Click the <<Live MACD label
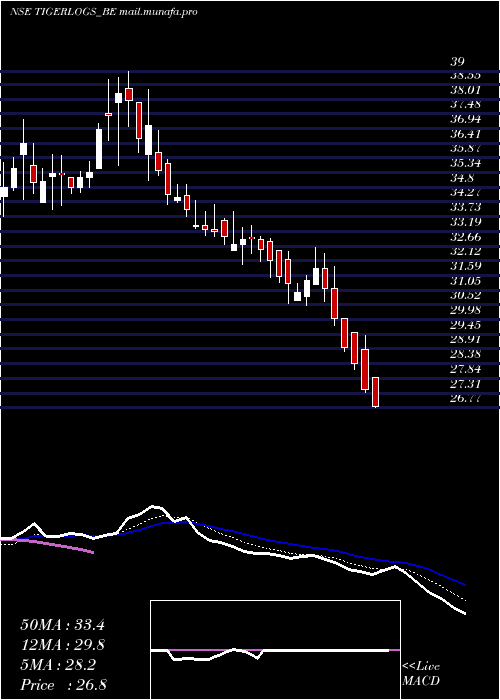The image size is (500, 700). (x=421, y=674)
